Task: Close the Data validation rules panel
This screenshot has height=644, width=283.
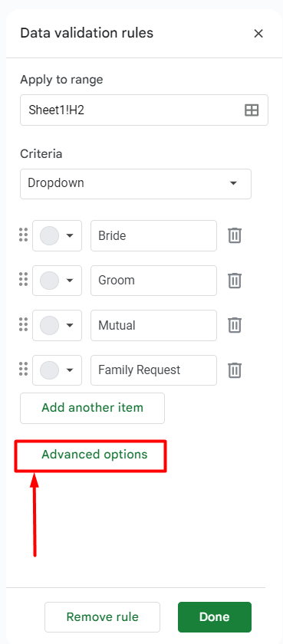Action: pyautogui.click(x=258, y=33)
